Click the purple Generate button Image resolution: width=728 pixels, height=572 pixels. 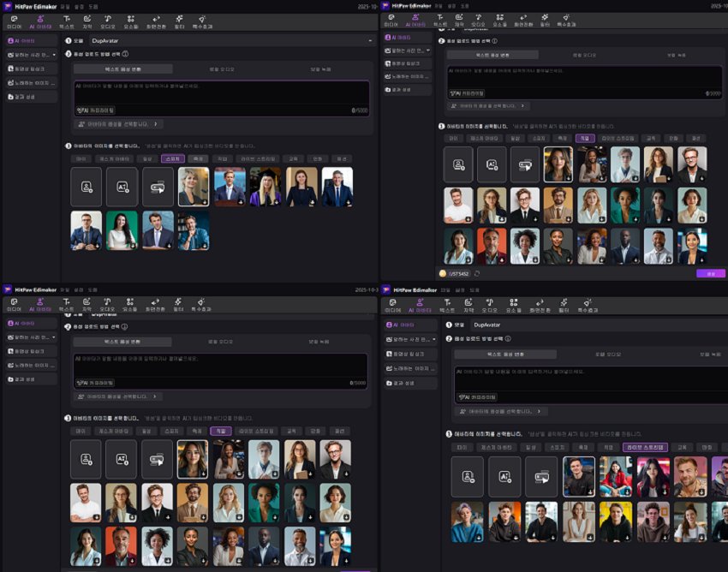710,274
